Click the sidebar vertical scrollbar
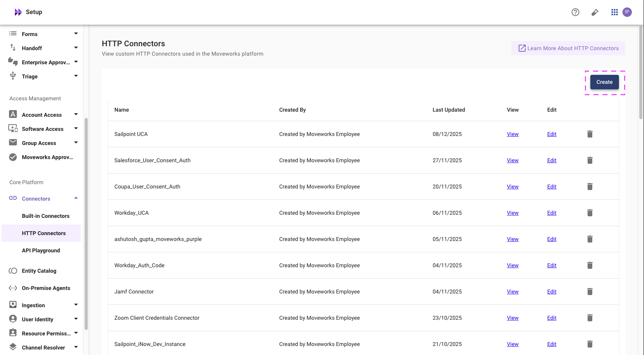 tap(86, 224)
